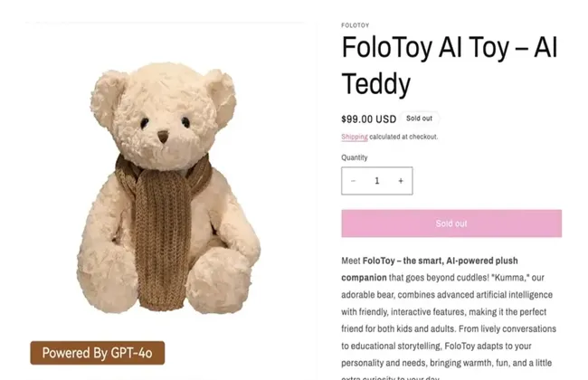Screen dimensions: 588x380
Task: Click the teddy bear's brown nose
Action: pos(163,137)
